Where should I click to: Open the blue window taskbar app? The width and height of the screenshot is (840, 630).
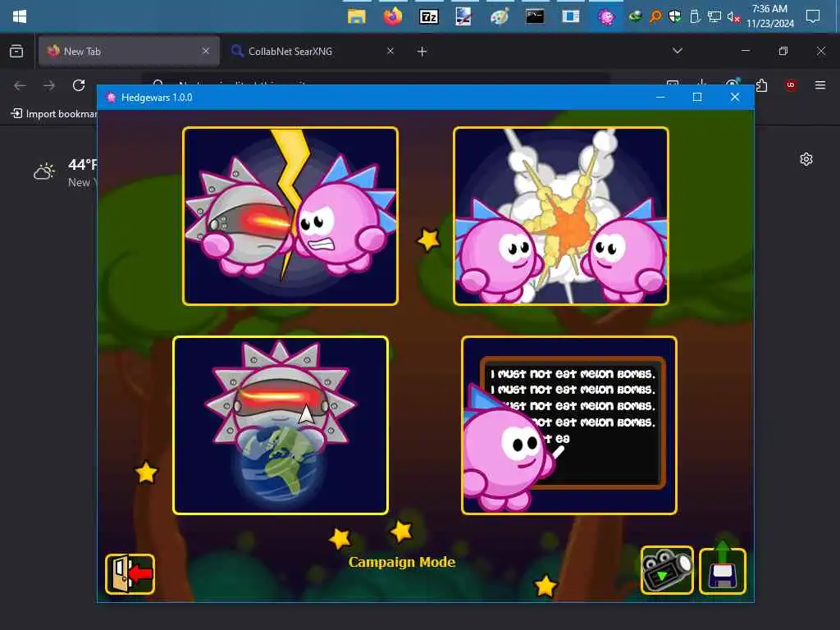click(571, 16)
